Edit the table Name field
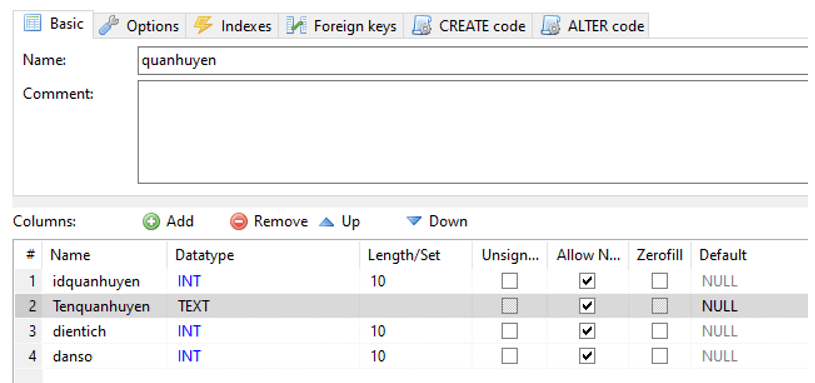 coord(472,61)
